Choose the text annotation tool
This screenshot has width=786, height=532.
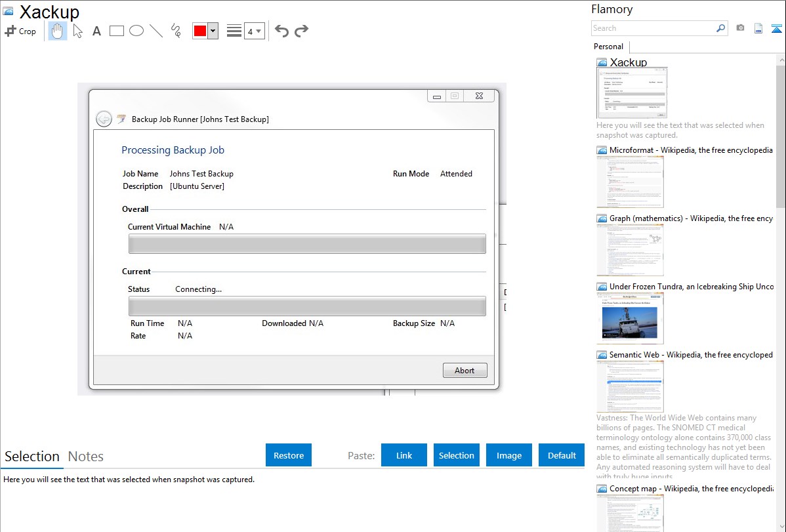point(96,31)
